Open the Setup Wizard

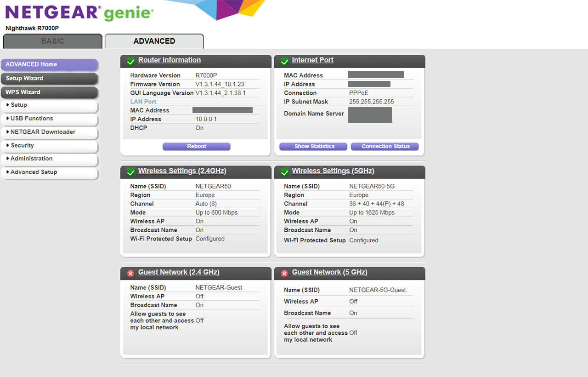pos(49,79)
